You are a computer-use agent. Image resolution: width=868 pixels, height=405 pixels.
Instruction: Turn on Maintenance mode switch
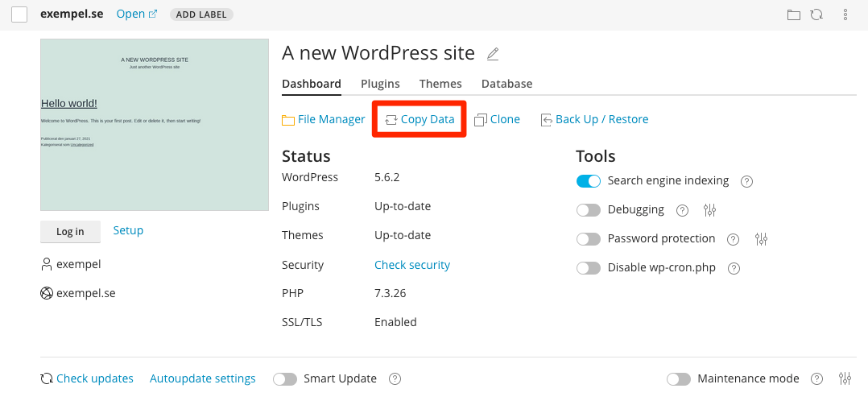pyautogui.click(x=679, y=378)
